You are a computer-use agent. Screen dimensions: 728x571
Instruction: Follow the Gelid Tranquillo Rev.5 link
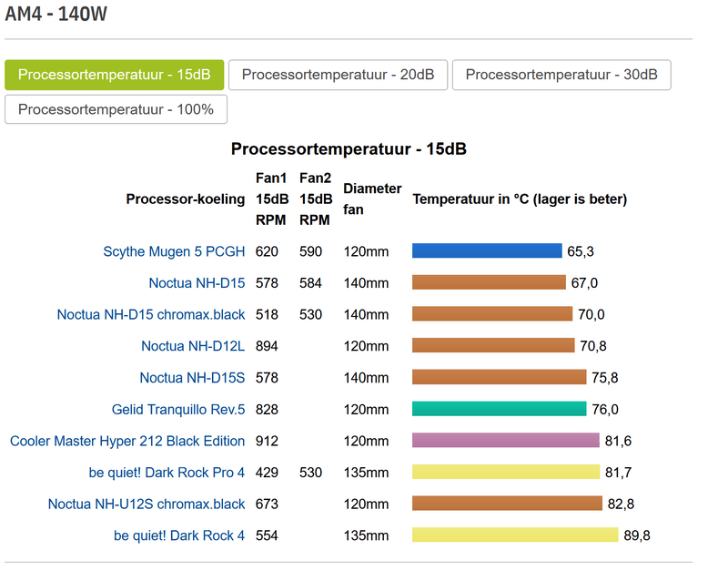[178, 410]
